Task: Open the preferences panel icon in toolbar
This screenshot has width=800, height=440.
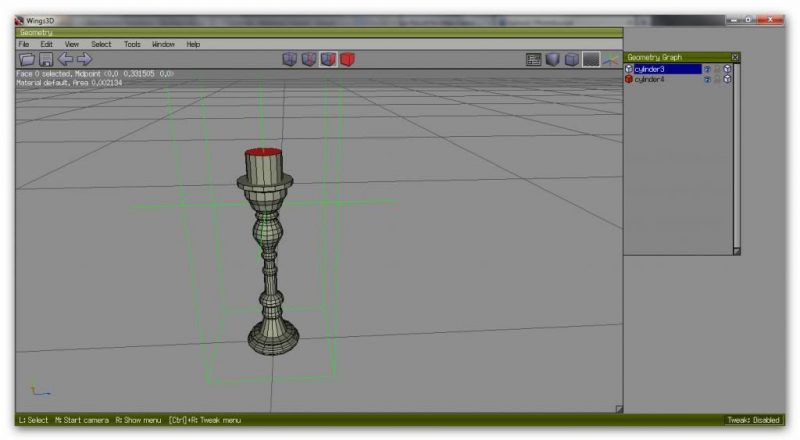Action: point(534,60)
